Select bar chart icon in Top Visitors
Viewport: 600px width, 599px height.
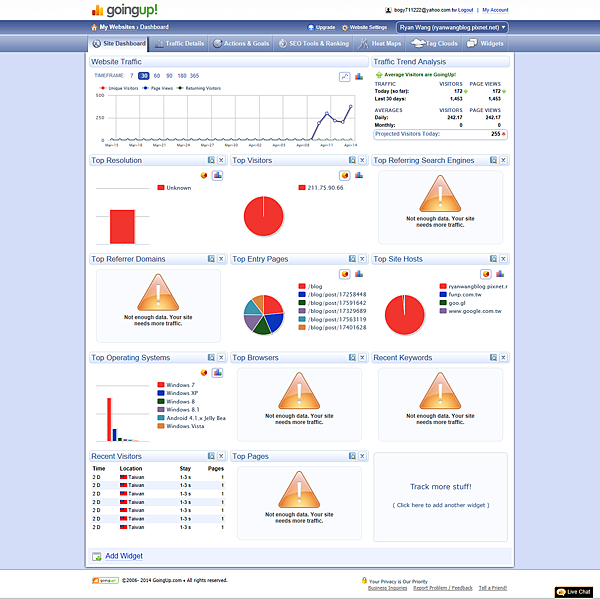pyautogui.click(x=359, y=175)
